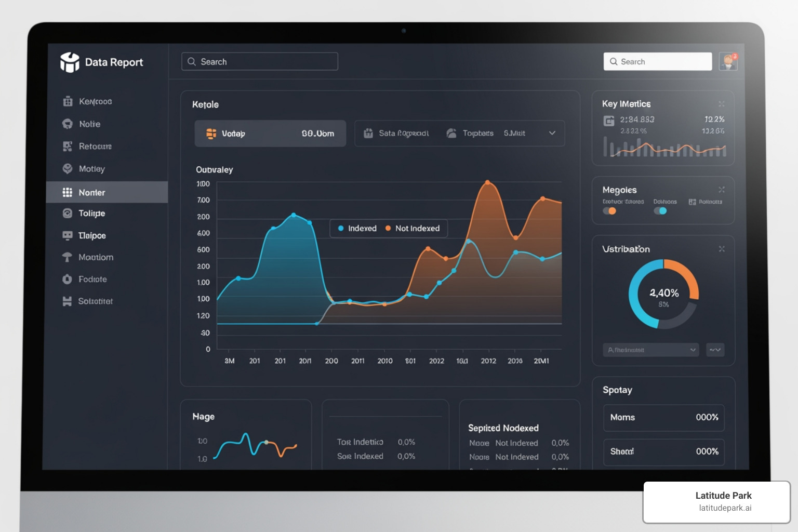Open the user profile avatar

coord(728,61)
